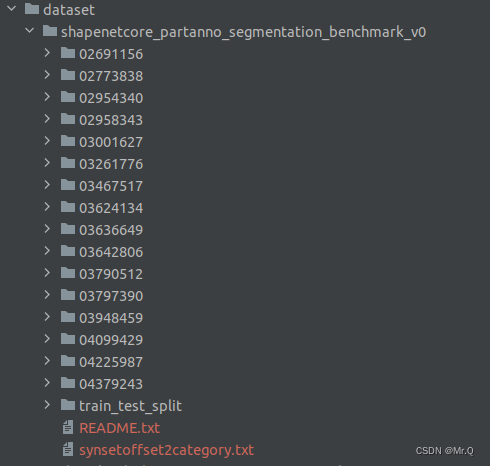490x466 pixels.
Task: Click the 02773838 folder icon
Action: (x=68, y=75)
